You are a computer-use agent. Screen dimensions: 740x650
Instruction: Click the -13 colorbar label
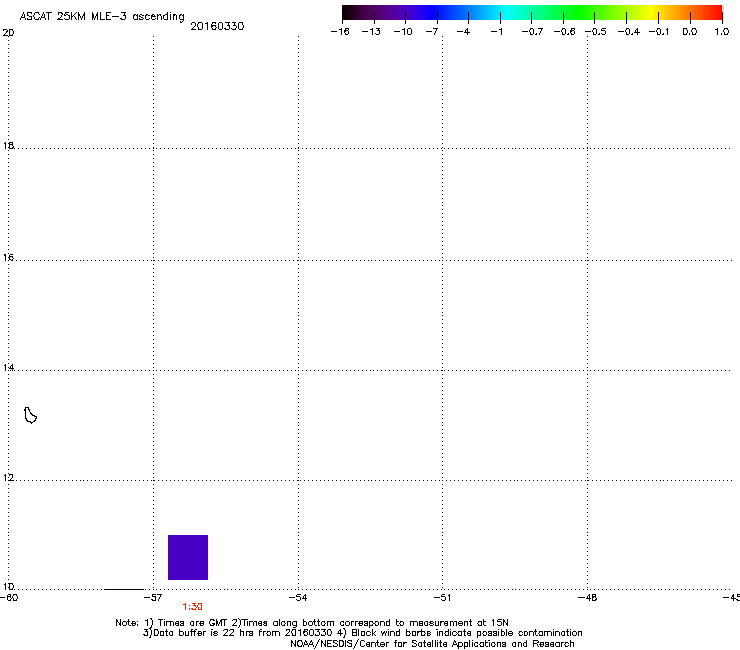pos(371,32)
